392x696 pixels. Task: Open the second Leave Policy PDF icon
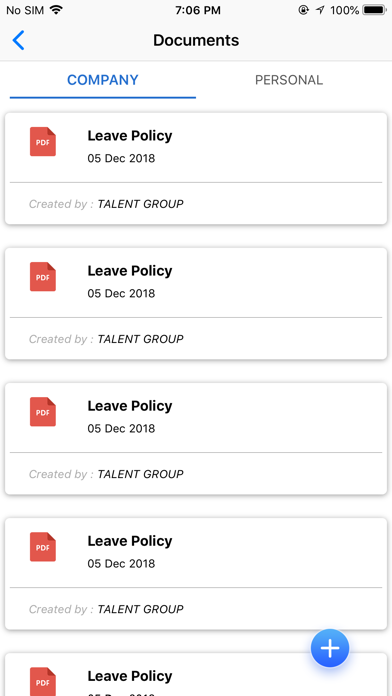tap(43, 277)
